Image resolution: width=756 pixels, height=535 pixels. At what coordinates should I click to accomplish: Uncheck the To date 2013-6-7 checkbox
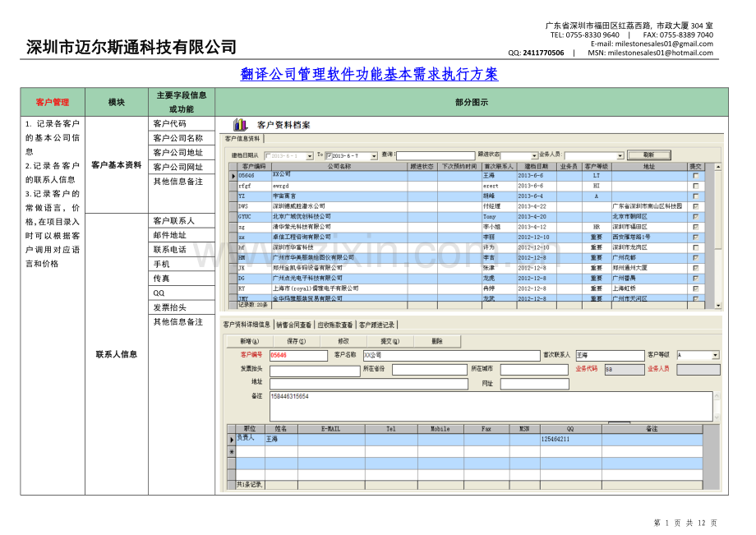point(329,156)
